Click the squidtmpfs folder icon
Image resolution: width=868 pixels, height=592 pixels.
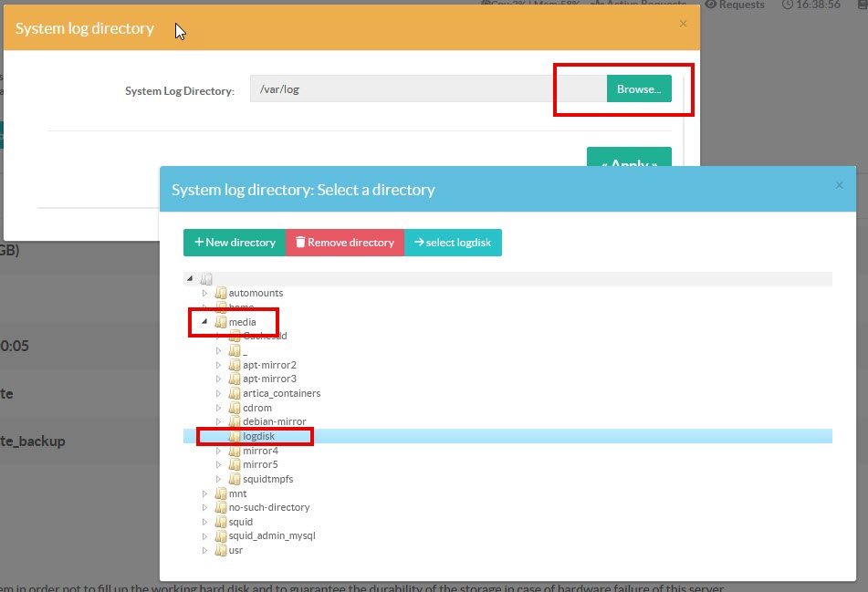[x=235, y=479]
